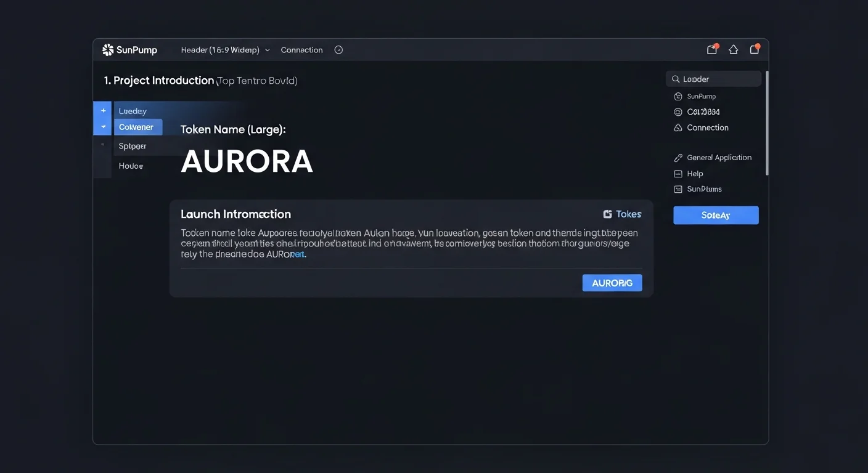Click the Token Name (Large) label
Image resolution: width=868 pixels, height=473 pixels.
pyautogui.click(x=233, y=129)
